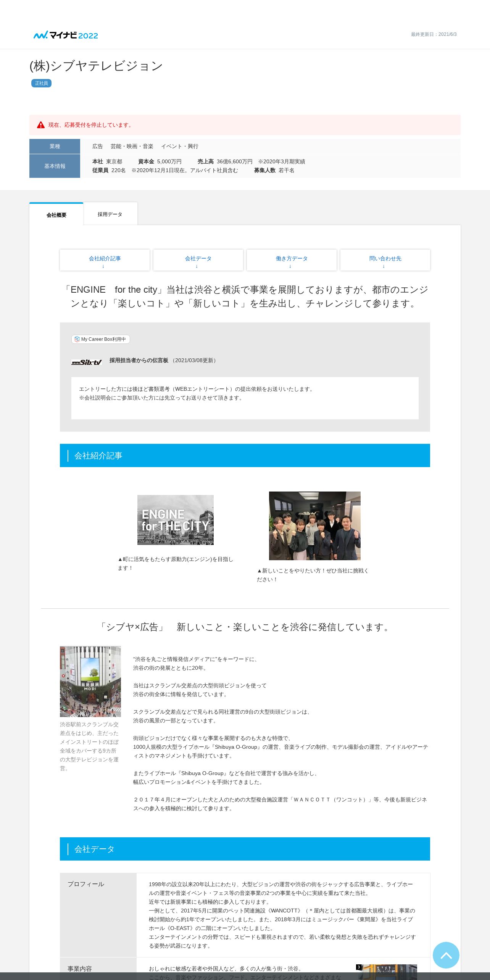Click the 業種 row header
The height and width of the screenshot is (980, 490).
click(x=55, y=146)
